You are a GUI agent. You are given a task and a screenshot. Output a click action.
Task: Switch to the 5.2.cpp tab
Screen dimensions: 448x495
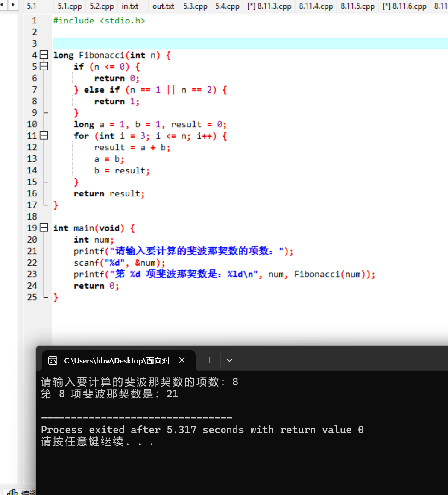point(102,6)
